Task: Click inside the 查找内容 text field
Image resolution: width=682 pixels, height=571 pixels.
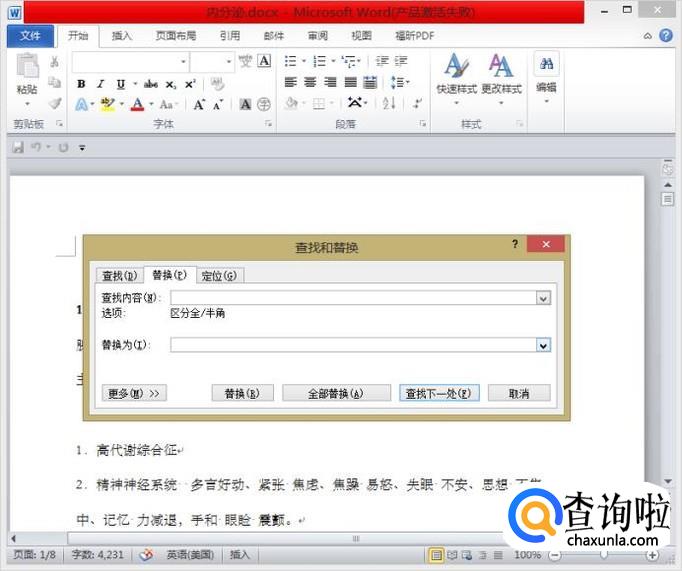Action: coord(352,298)
